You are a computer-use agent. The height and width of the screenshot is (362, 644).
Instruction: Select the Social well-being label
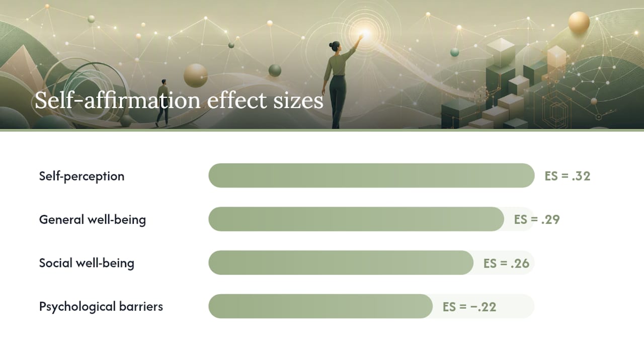(87, 263)
